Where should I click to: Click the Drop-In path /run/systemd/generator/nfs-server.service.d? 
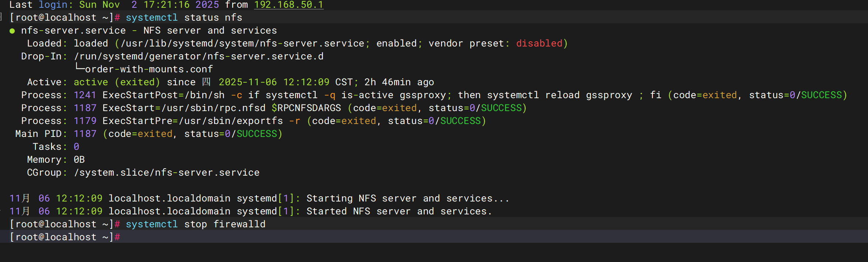[199, 56]
